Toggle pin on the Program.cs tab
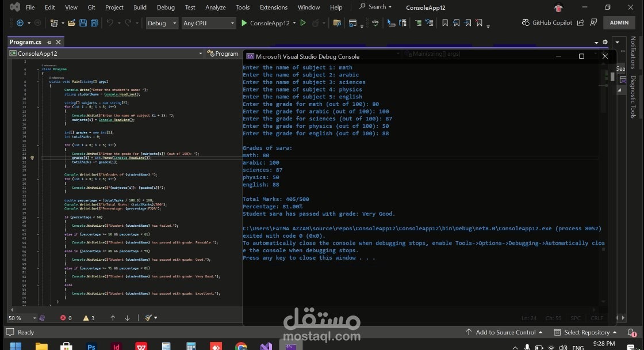644x350 pixels. [49, 42]
